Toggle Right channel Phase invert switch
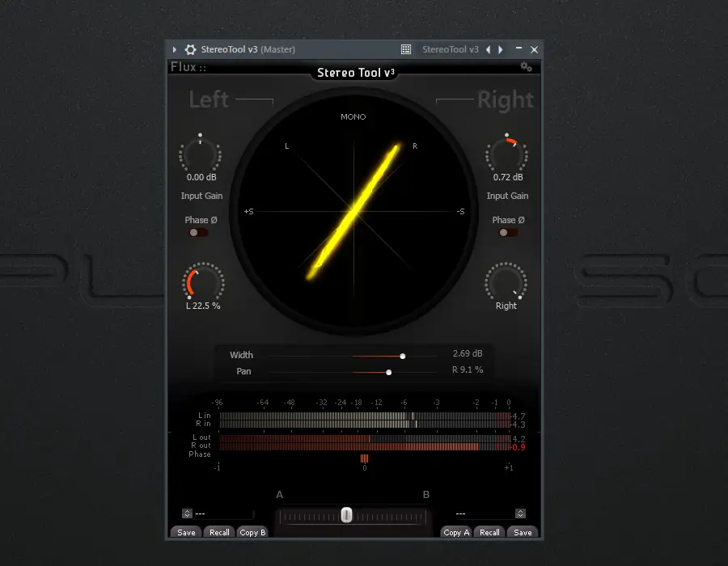Screen dimensions: 728x566 click(x=508, y=232)
